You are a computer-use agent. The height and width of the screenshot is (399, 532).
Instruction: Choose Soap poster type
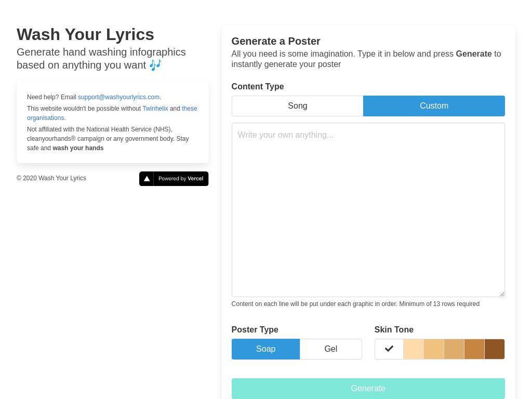coord(265,349)
